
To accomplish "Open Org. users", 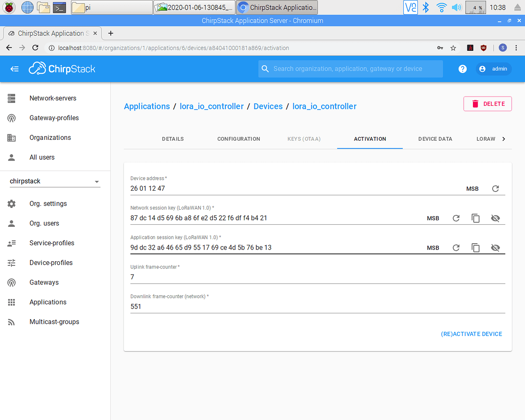I will click(x=44, y=223).
